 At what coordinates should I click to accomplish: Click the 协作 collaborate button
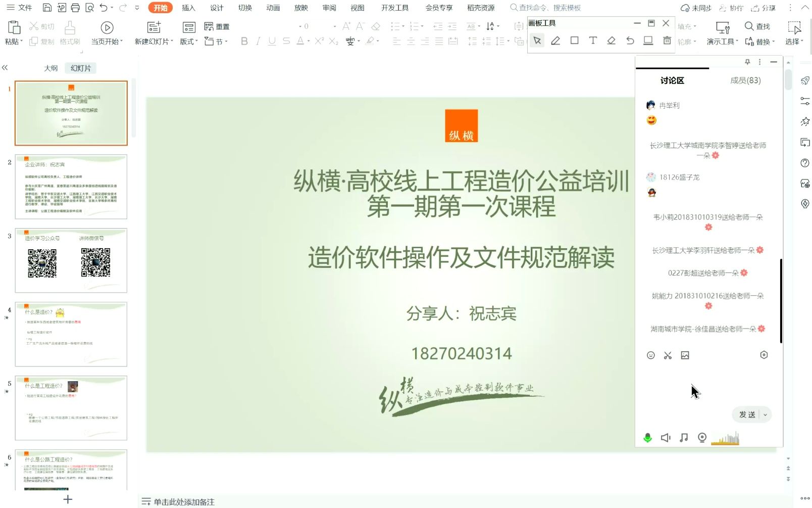[x=731, y=8]
